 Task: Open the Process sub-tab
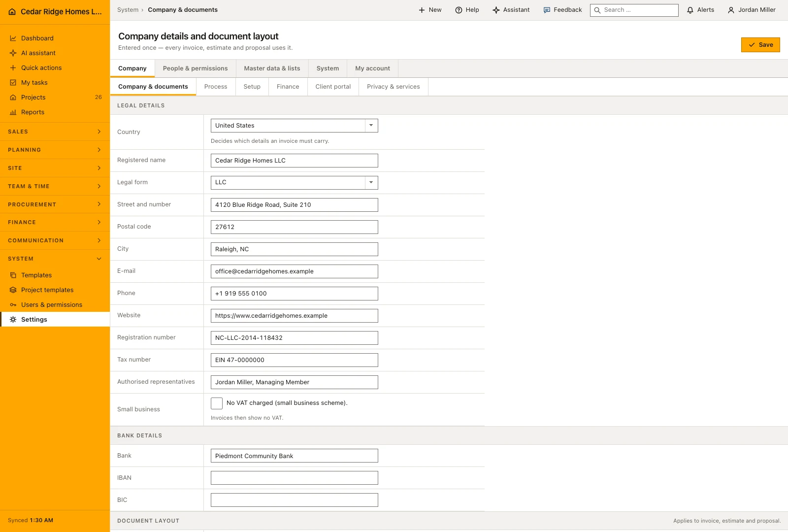[216, 87]
